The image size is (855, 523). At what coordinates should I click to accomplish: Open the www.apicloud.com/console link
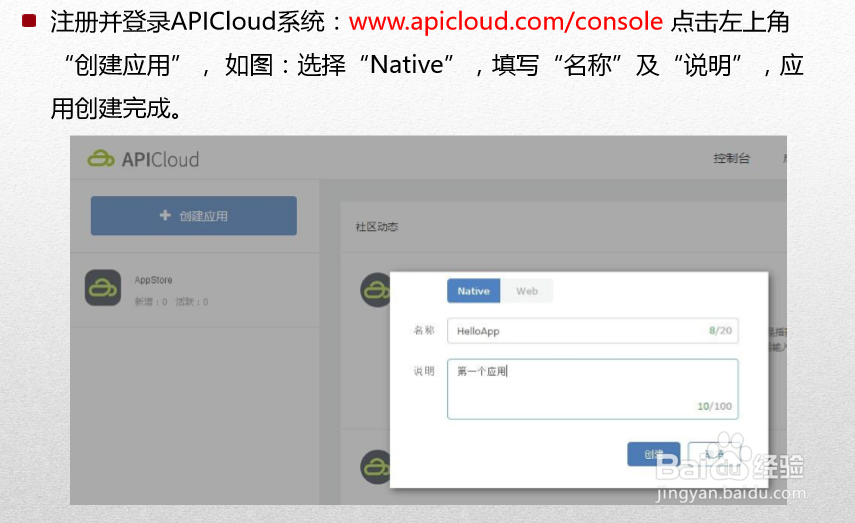coord(505,22)
